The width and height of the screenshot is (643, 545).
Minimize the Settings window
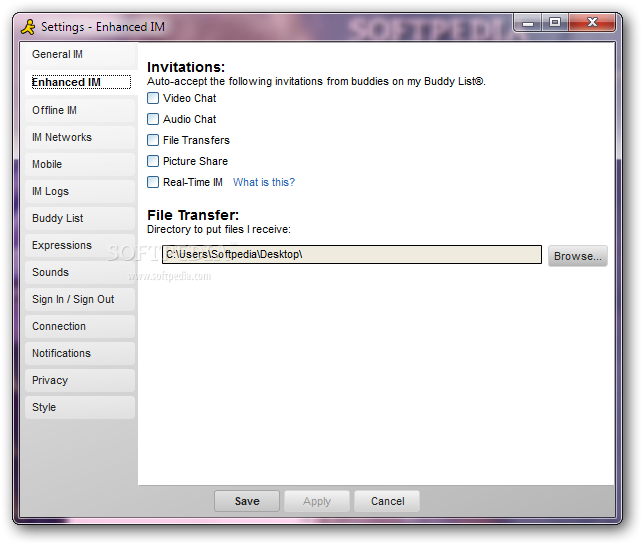click(x=528, y=23)
